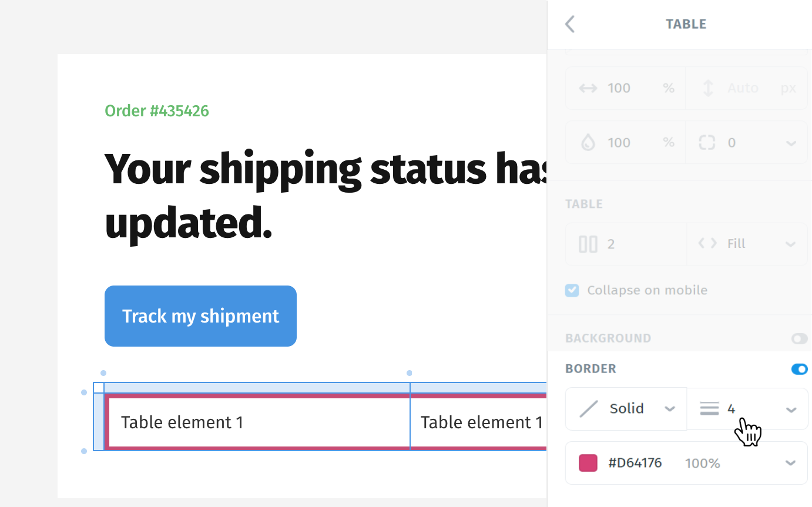Click the Order #435426 text
This screenshot has width=812, height=507.
point(157,111)
